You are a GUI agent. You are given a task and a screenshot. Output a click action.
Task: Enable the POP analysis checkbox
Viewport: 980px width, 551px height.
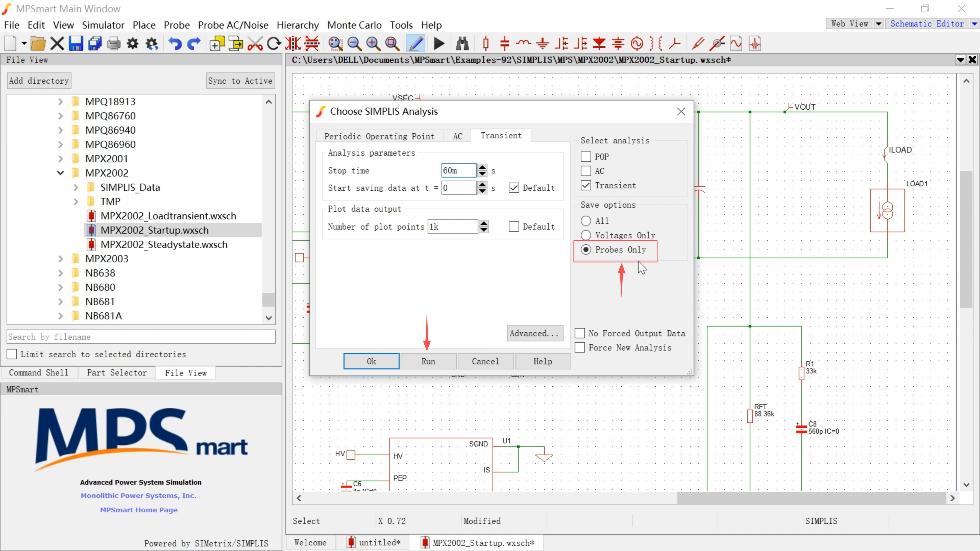[x=586, y=157]
